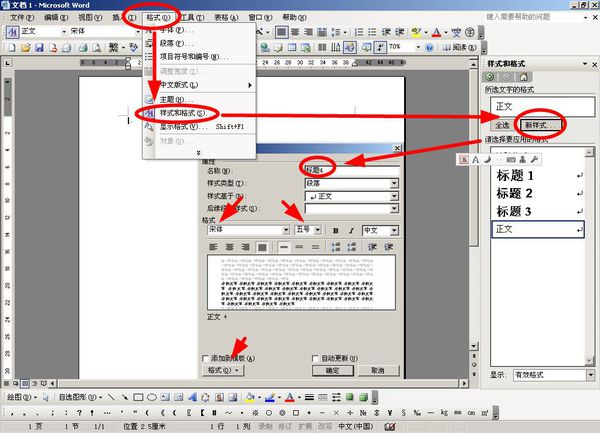Click the 确定 button in the dialog
The width and height of the screenshot is (600, 433).
[333, 370]
